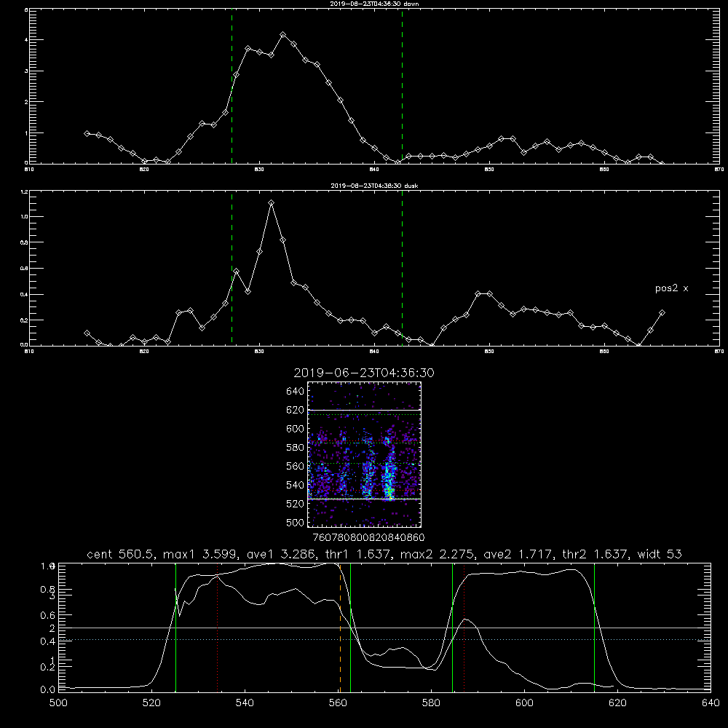The width and height of the screenshot is (728, 728).
Task: Click the '500' y-axis label beside spectrogram
Action: [x=296, y=522]
